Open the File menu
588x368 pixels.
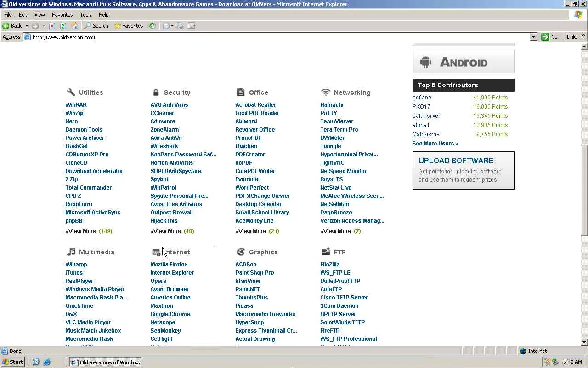[8, 15]
